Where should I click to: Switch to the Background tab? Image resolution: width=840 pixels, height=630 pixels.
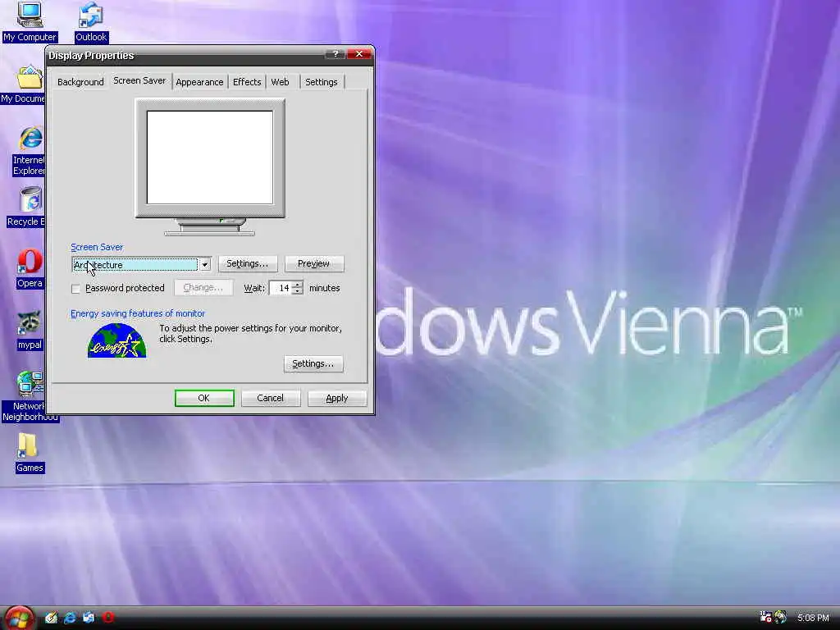[80, 82]
